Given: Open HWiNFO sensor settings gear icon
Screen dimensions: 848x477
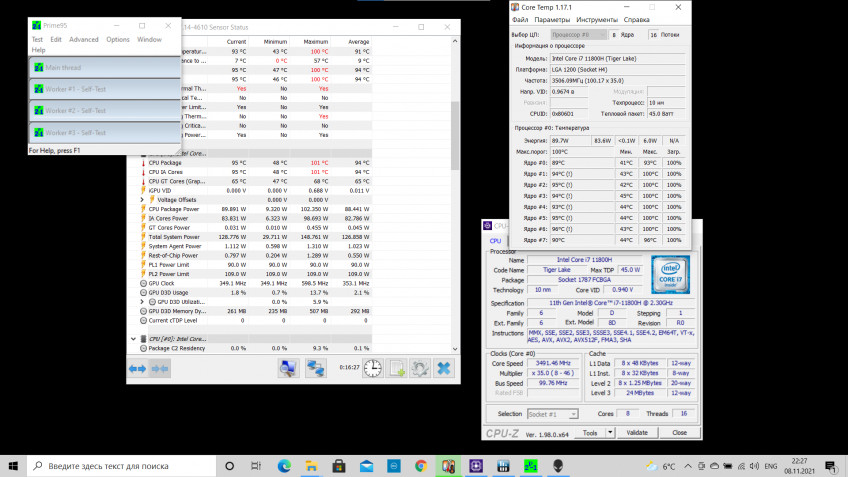Looking at the screenshot, I should [420, 368].
